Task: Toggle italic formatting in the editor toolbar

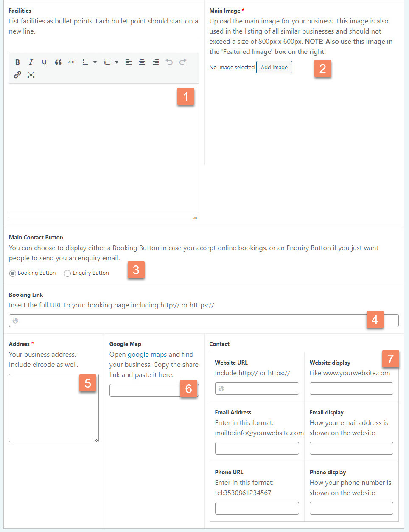Action: point(31,62)
